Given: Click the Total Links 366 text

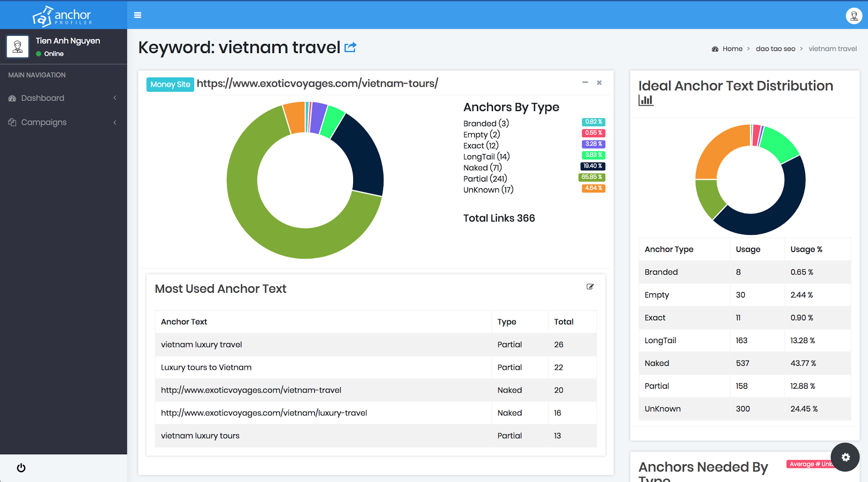Looking at the screenshot, I should coord(499,218).
